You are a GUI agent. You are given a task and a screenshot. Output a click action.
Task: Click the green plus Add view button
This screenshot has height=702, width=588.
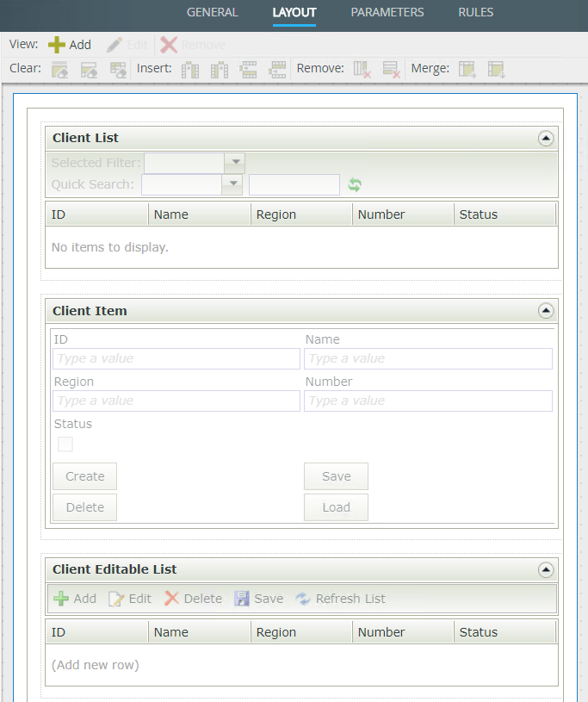(69, 45)
